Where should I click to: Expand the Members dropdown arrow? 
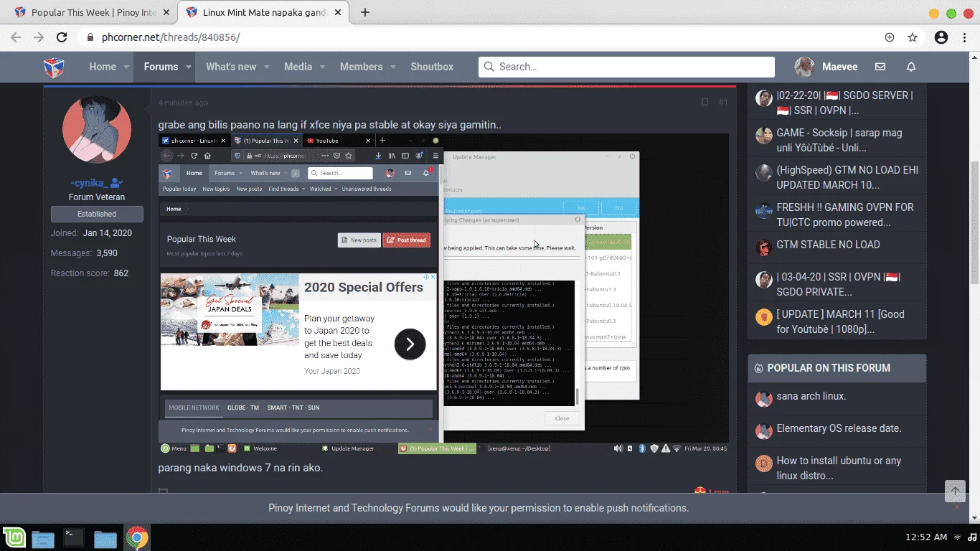[x=392, y=67]
